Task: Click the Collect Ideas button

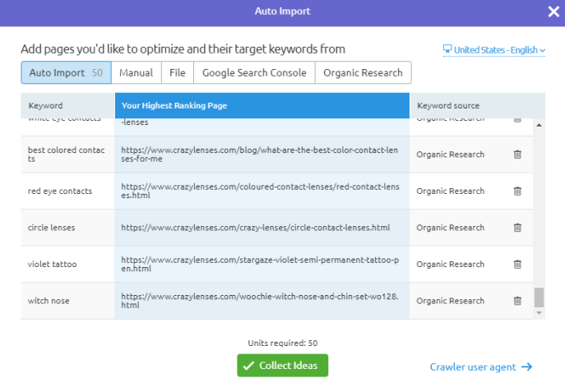Action: 282,366
